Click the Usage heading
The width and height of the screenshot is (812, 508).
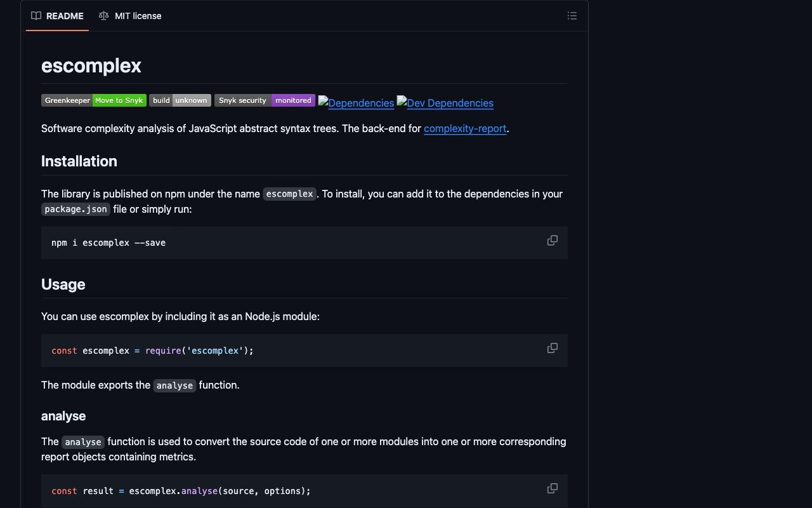tap(63, 284)
